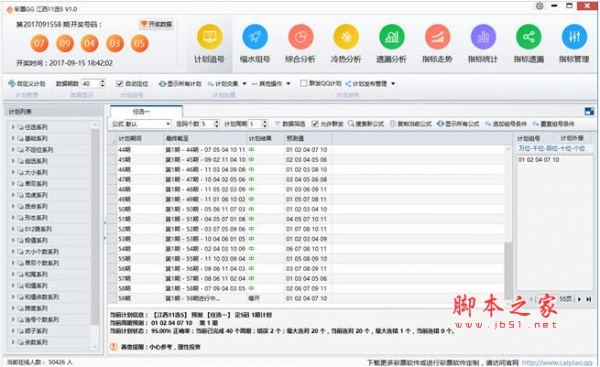The height and width of the screenshot is (367, 600).
Task: Click the 计划结果 column header
Action: (266, 139)
